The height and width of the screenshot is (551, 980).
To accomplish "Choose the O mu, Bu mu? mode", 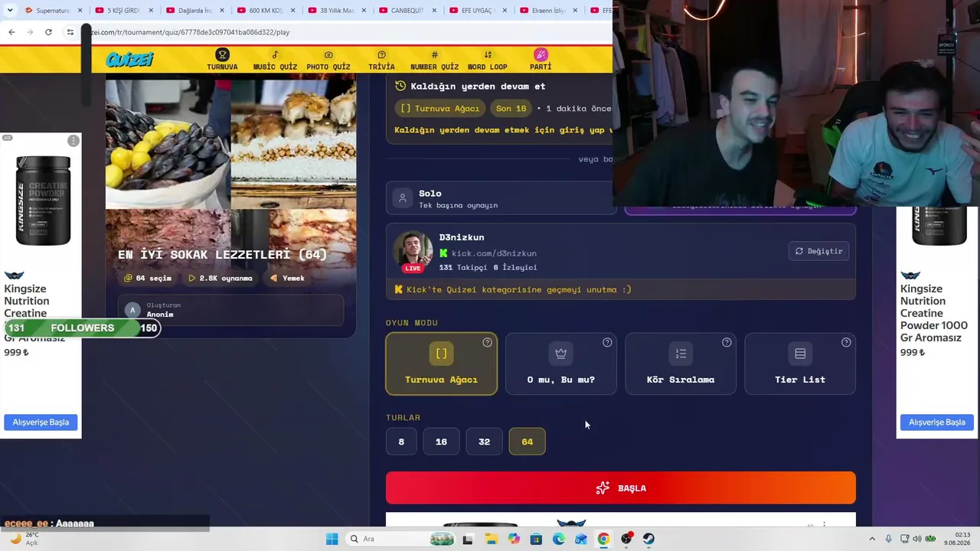I will click(x=560, y=364).
